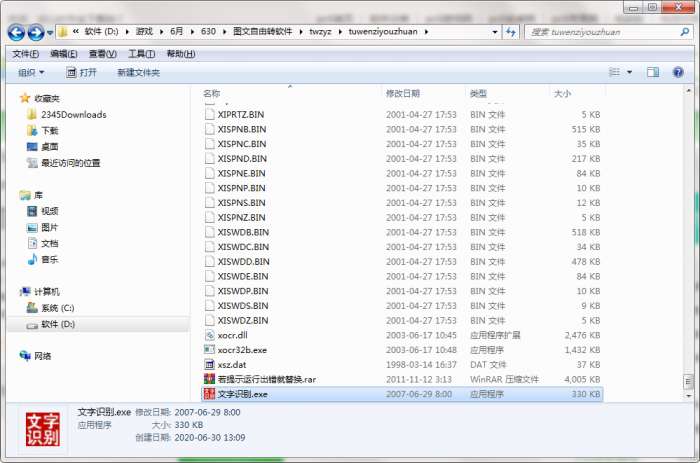Expand the dropdown arrow after 630 breadcrumb
Viewport: 700px width, 463px height.
click(x=225, y=32)
